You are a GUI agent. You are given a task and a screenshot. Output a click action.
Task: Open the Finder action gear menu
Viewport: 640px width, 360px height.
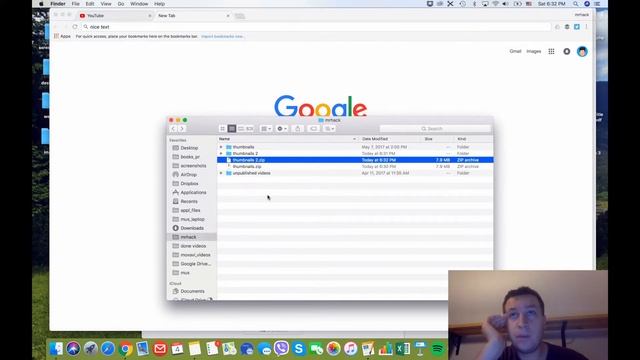[x=282, y=129]
